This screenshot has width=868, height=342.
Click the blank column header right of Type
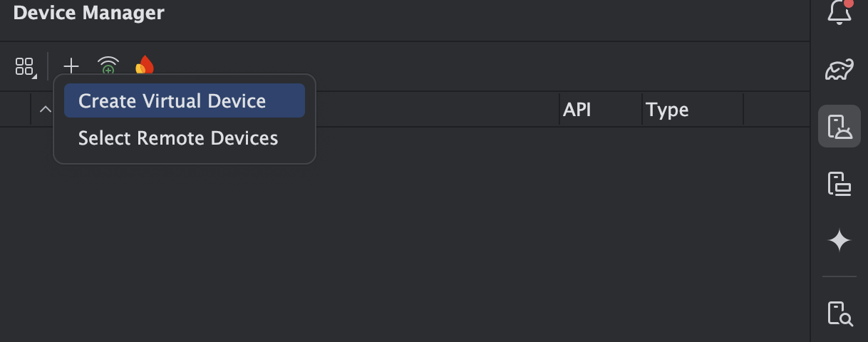(775, 110)
